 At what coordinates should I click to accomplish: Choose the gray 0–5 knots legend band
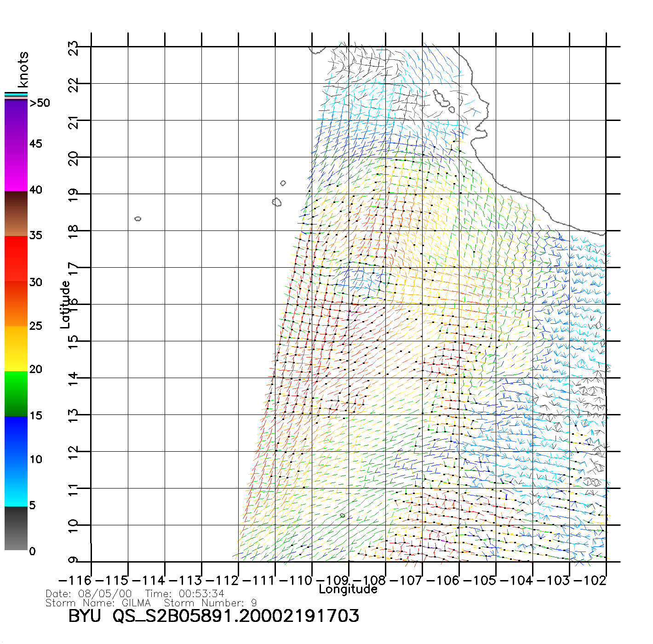(x=16, y=528)
